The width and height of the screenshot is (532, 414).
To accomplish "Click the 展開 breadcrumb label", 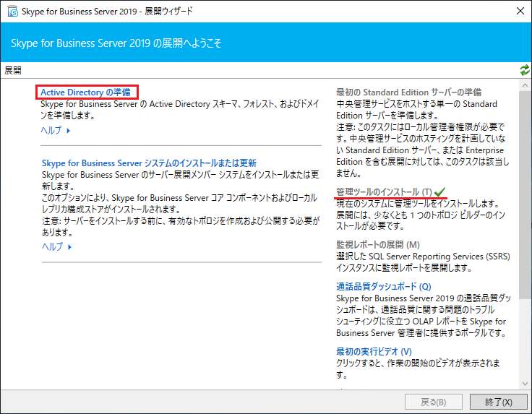I will tap(13, 70).
